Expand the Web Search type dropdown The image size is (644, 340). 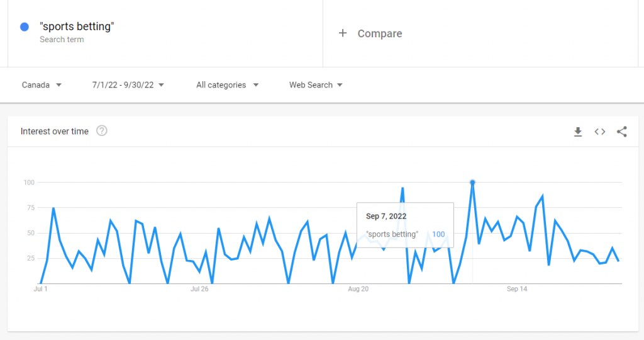[x=316, y=85]
